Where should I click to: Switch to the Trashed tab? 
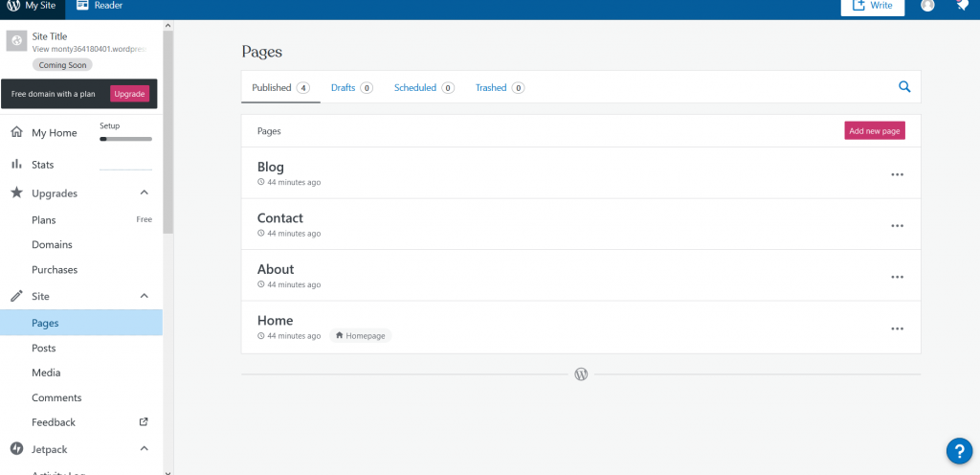click(500, 87)
